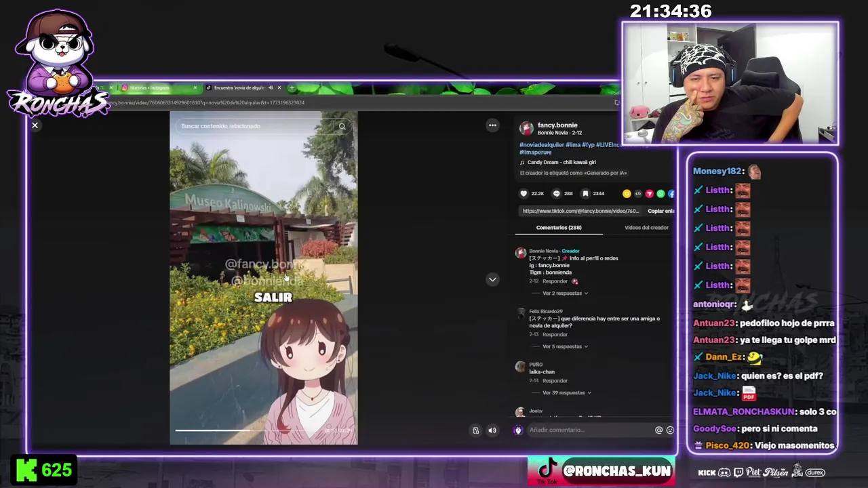Go to next video with down chevron

click(x=493, y=279)
